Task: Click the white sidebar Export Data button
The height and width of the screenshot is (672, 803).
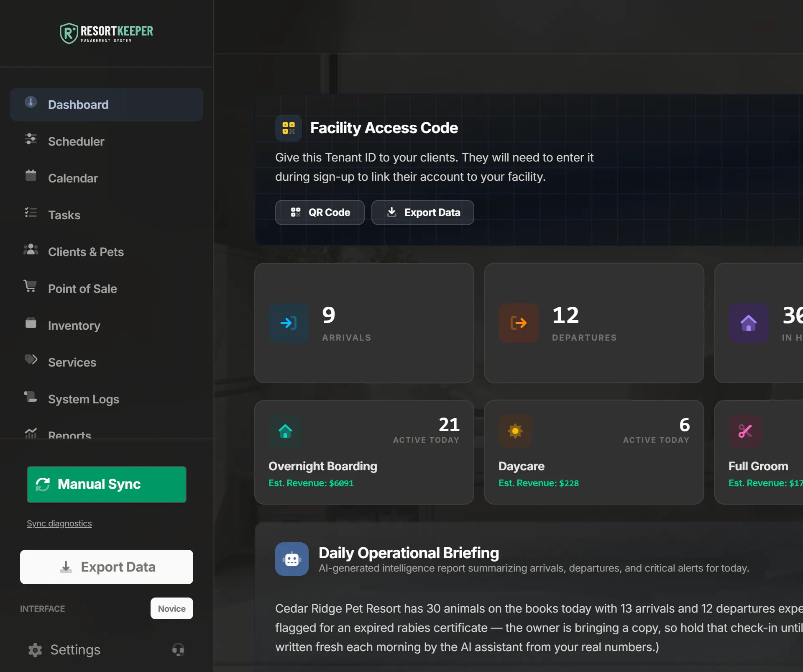Action: 107,567
